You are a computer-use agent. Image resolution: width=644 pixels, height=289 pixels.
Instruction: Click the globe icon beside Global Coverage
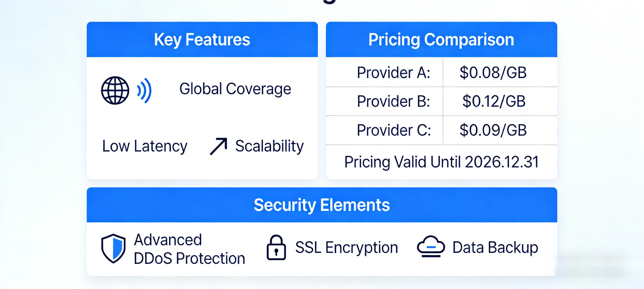115,90
